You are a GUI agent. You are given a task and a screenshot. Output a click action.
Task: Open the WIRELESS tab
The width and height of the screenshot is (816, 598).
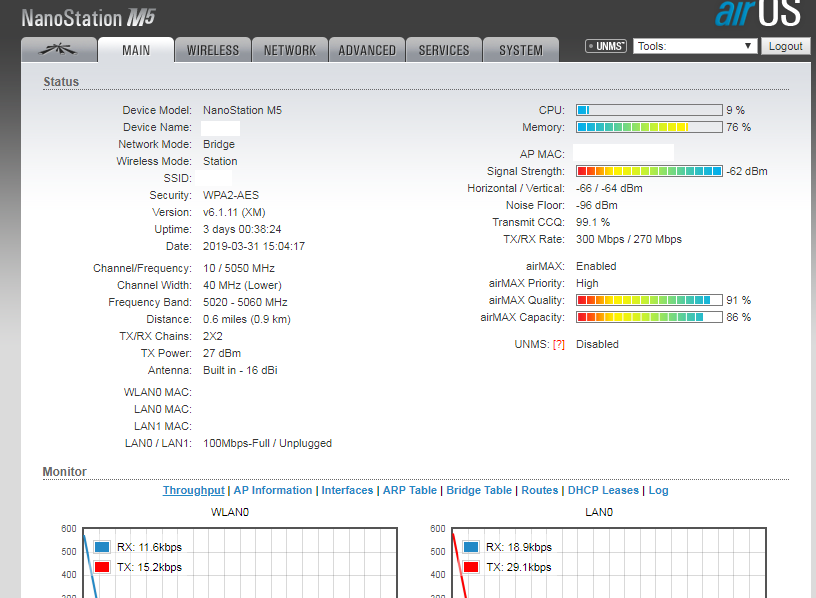click(213, 50)
